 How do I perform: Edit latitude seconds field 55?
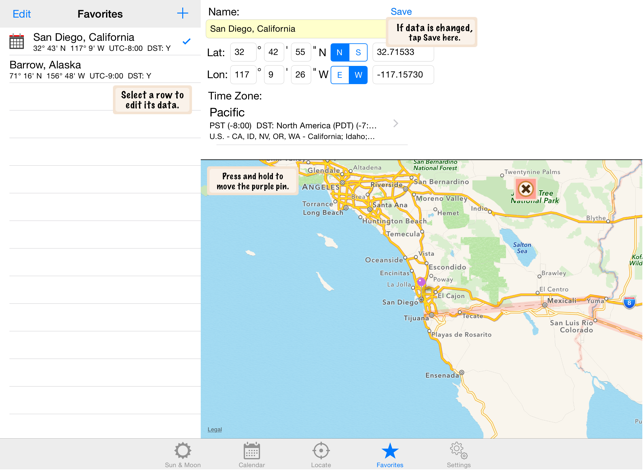click(x=301, y=52)
